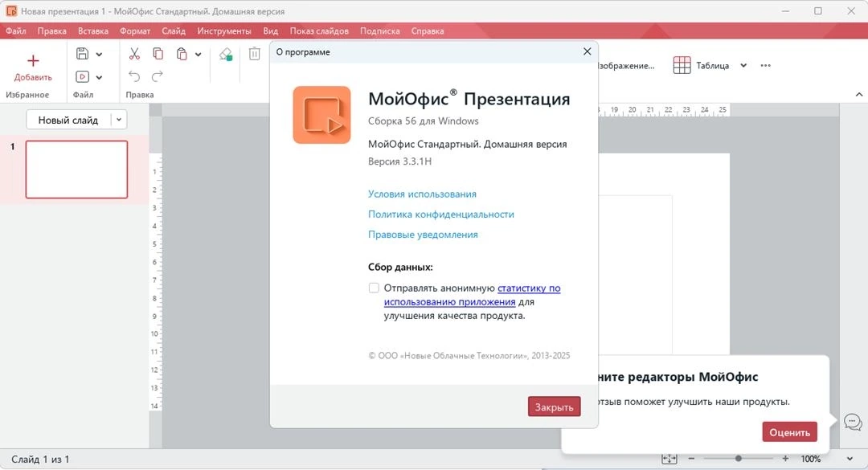Click the Новый слайд button
Image resolution: width=868 pixels, height=470 pixels.
(68, 121)
